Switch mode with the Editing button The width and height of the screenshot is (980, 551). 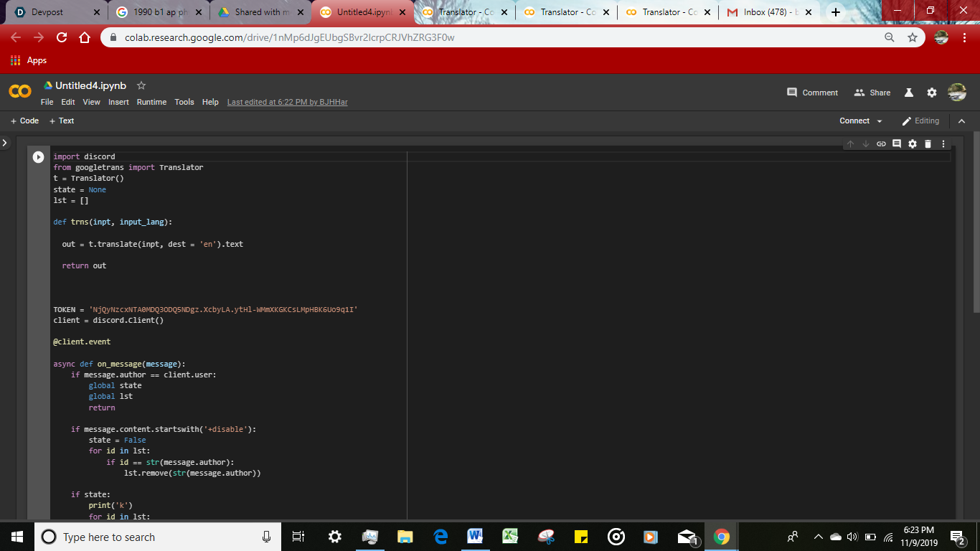click(920, 121)
